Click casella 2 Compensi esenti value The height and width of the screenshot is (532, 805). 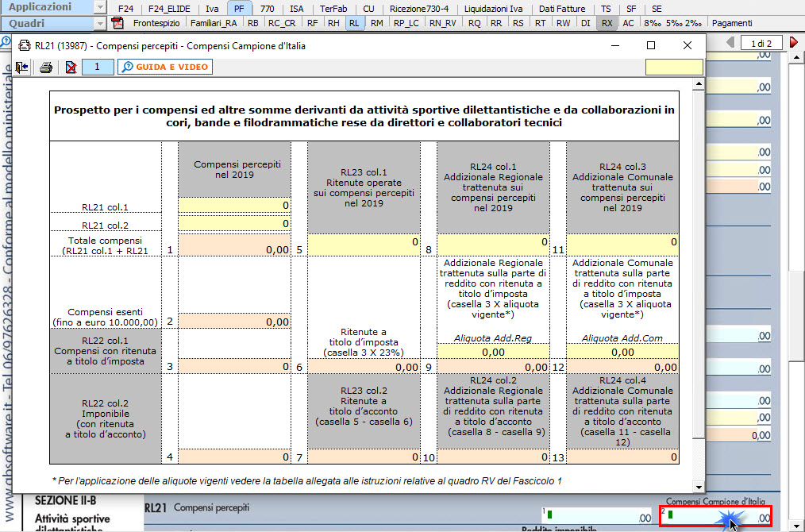click(235, 322)
